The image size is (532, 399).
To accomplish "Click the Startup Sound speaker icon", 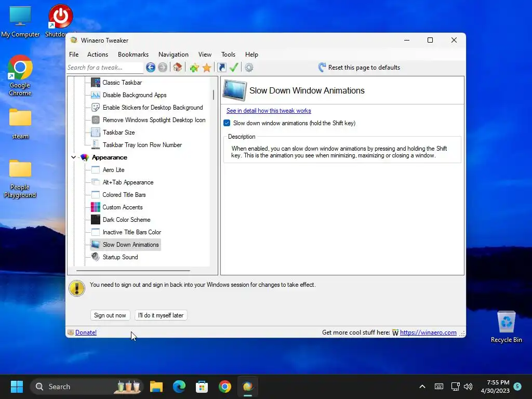I will click(96, 257).
